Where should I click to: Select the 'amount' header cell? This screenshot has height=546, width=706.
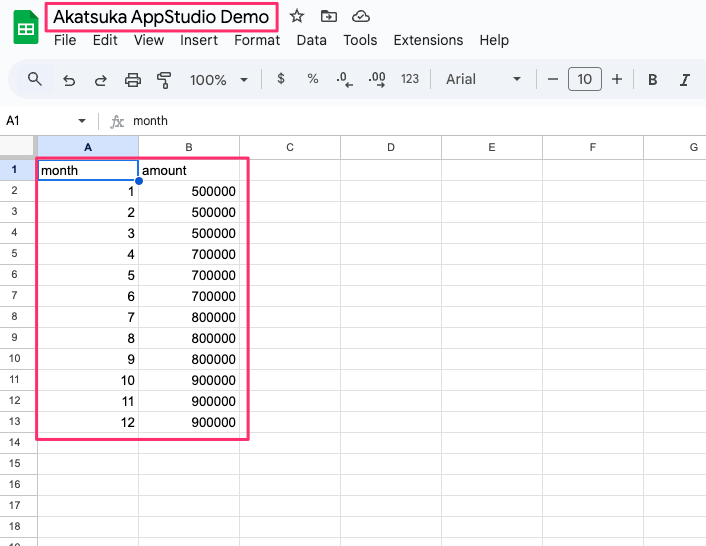coord(189,170)
